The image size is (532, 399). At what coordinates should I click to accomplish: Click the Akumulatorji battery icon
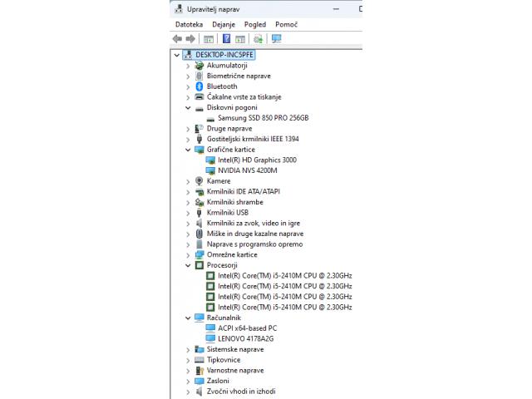(199, 66)
